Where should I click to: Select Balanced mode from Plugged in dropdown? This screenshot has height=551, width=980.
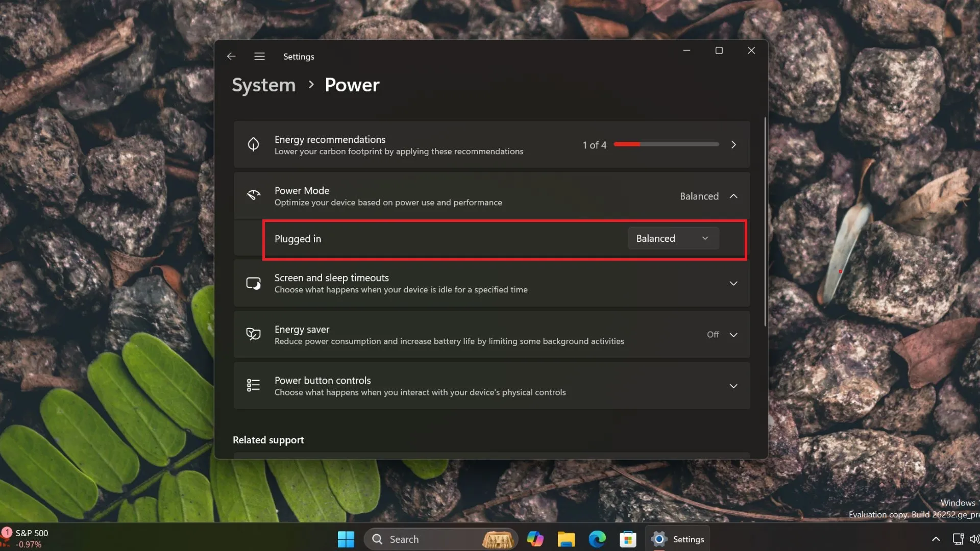click(x=671, y=238)
